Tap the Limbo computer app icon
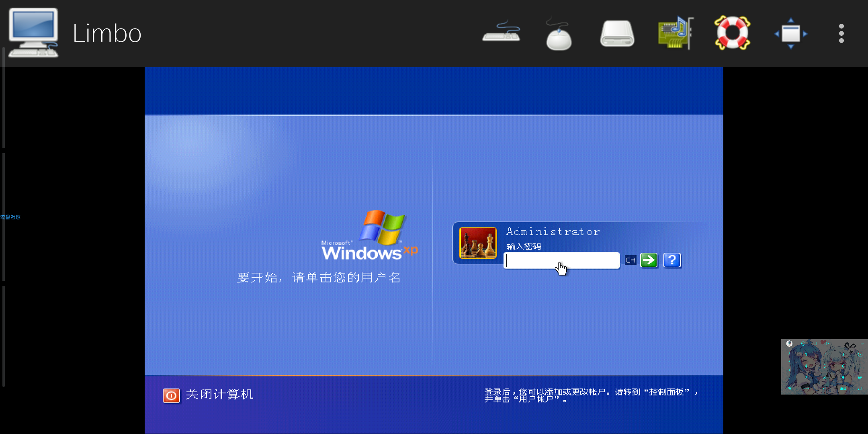 coord(33,33)
